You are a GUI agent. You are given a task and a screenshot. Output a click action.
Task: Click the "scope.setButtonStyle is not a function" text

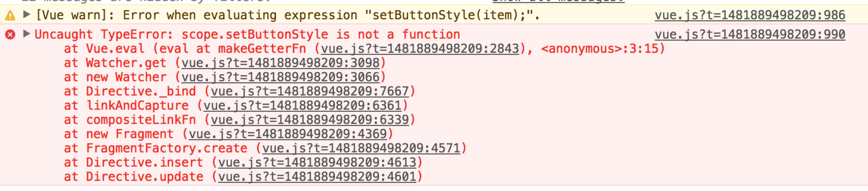pyautogui.click(x=320, y=34)
